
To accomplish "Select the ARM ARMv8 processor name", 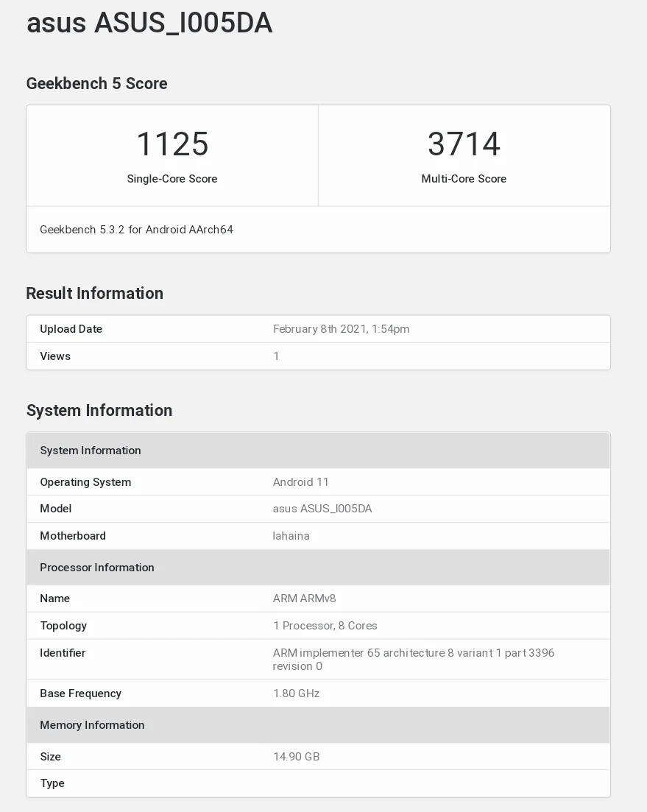I will pos(305,599).
